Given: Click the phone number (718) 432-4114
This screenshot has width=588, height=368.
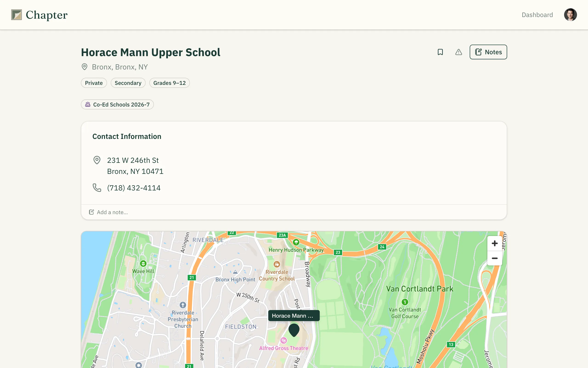Looking at the screenshot, I should click(134, 188).
